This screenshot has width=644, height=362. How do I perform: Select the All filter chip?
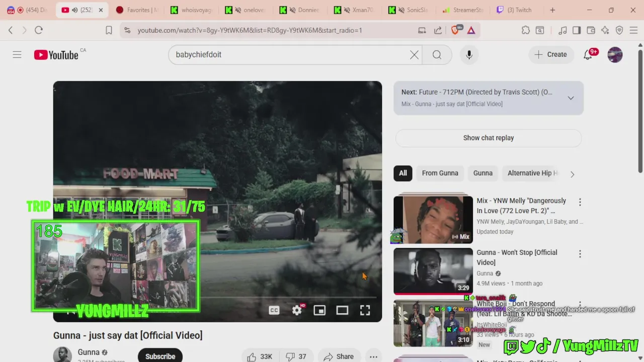point(403,173)
